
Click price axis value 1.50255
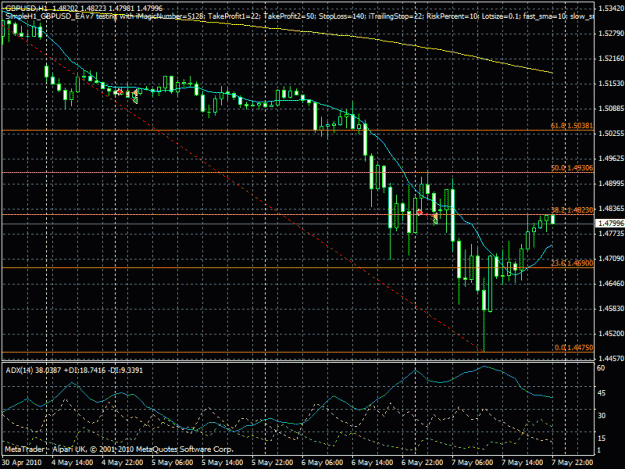(x=611, y=133)
